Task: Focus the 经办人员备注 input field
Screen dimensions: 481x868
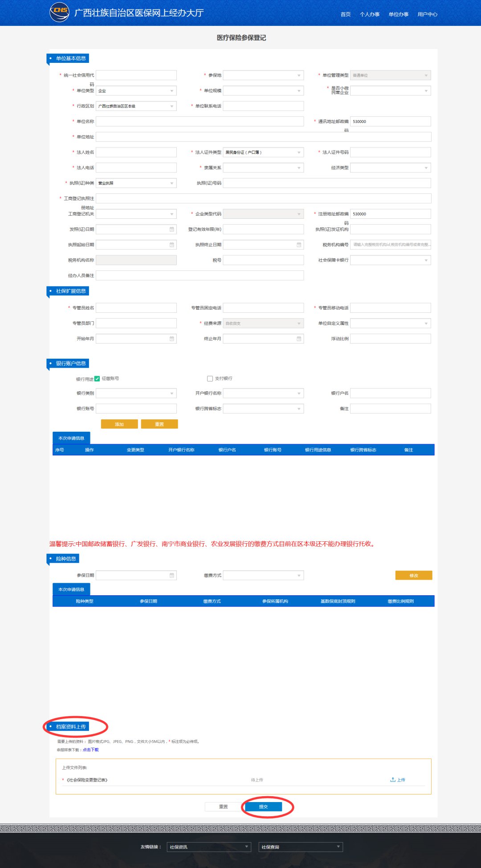Action: (x=200, y=275)
